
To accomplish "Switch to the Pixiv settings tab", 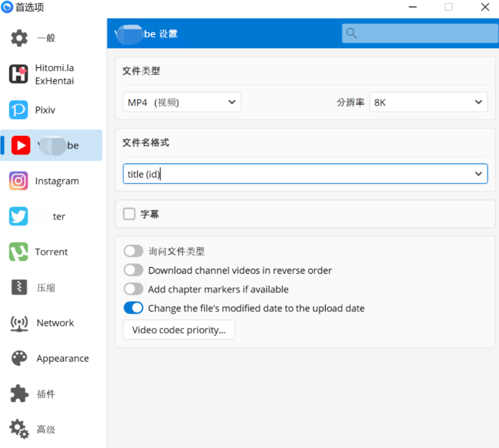I will [51, 110].
